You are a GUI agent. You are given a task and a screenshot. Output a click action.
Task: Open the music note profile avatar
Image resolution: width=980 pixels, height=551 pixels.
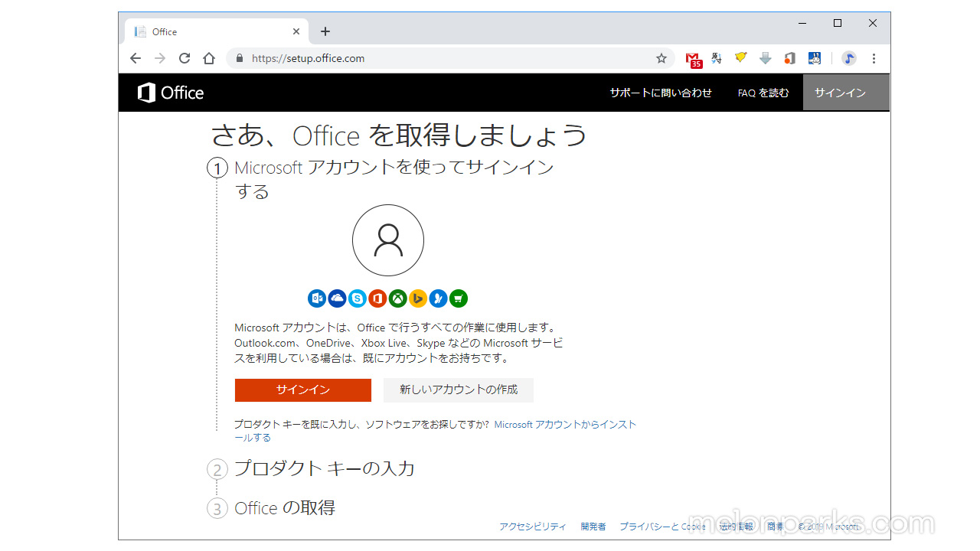click(x=849, y=58)
